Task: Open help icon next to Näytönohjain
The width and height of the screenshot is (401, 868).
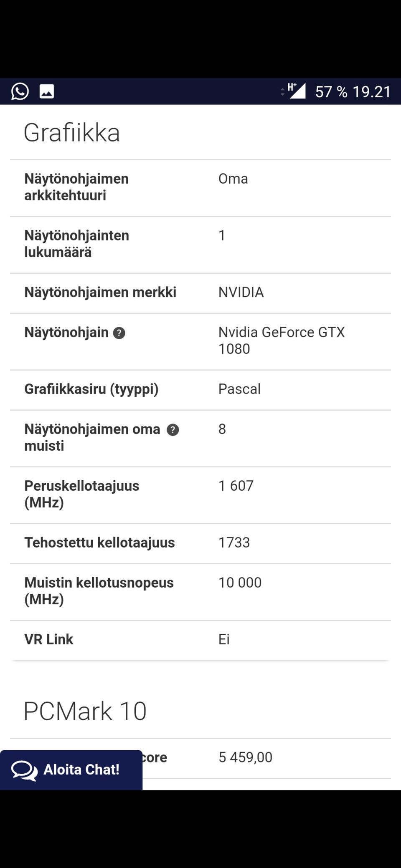Action: (119, 333)
